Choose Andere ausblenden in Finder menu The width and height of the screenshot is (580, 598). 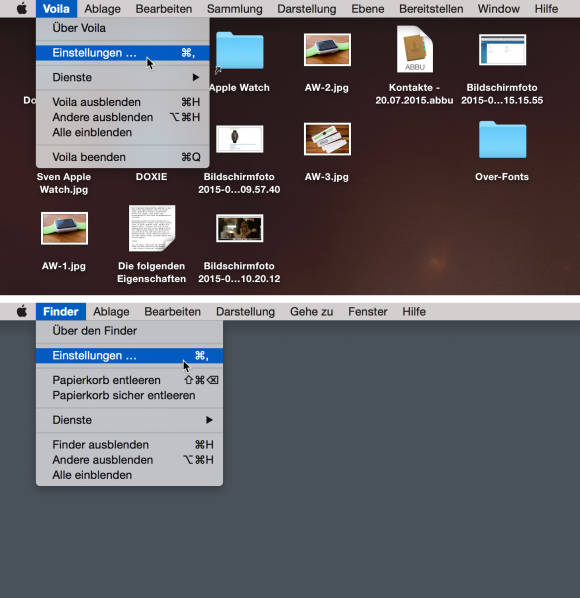point(130,460)
